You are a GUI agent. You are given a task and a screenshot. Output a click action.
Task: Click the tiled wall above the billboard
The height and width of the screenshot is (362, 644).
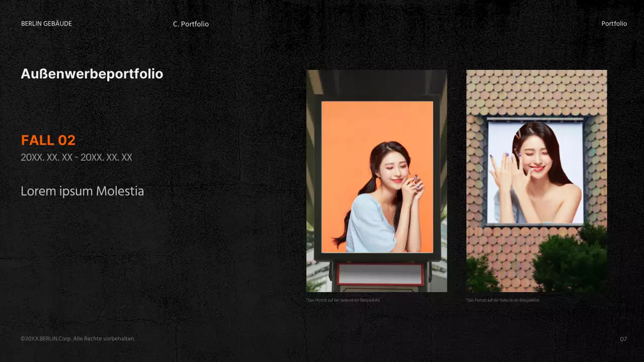click(536, 93)
